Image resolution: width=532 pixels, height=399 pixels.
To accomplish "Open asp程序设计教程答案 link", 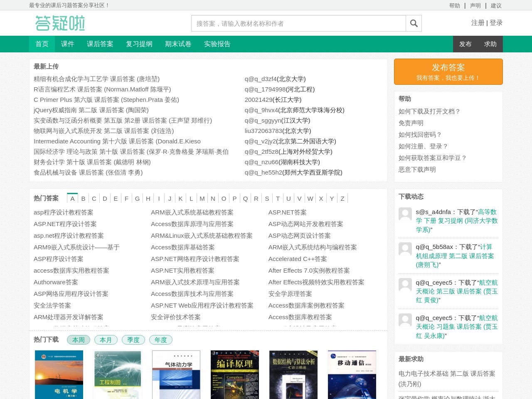I will point(64,212).
